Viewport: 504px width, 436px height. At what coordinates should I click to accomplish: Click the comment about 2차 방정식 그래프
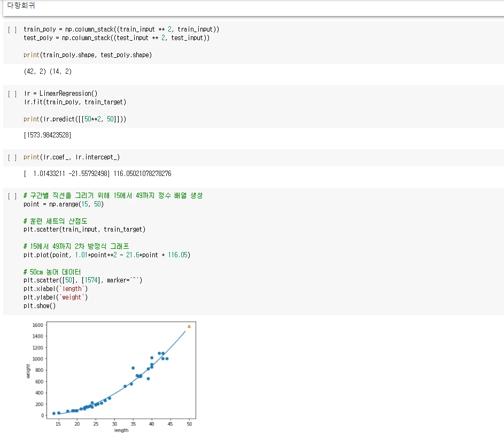point(76,247)
